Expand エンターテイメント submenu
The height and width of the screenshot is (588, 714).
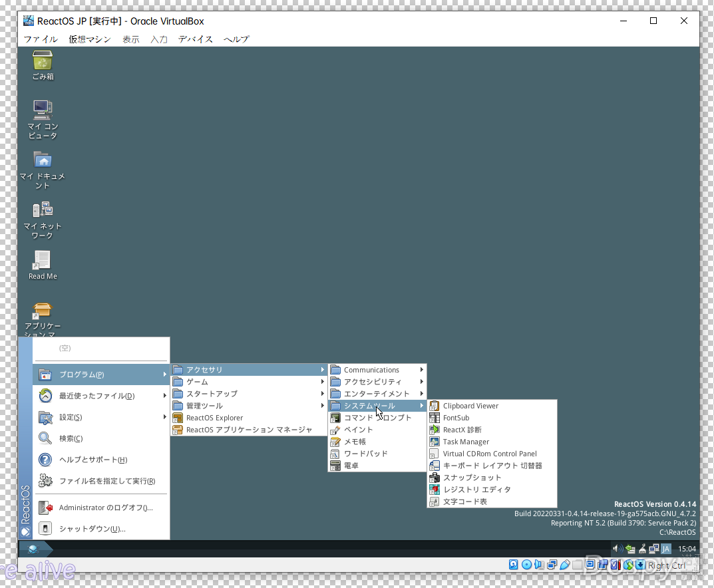tap(377, 394)
